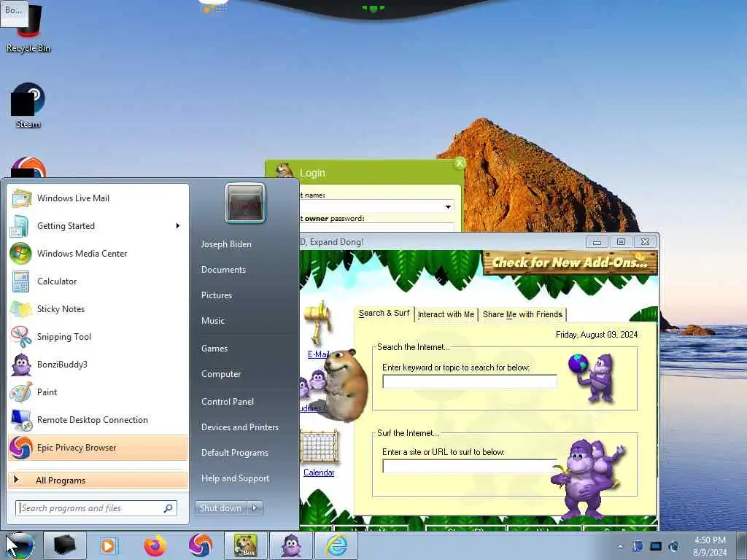The height and width of the screenshot is (560, 747).
Task: Open Games from Start menu
Action: coord(214,348)
